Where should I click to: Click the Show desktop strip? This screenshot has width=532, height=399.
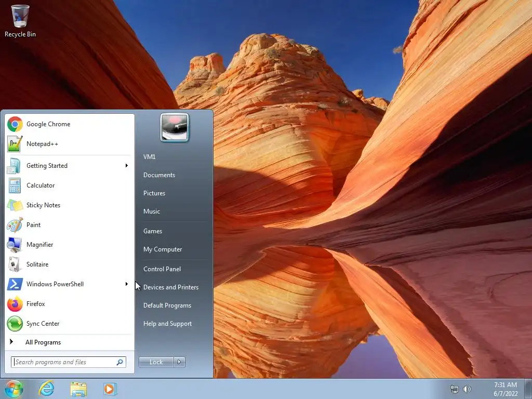click(x=528, y=389)
